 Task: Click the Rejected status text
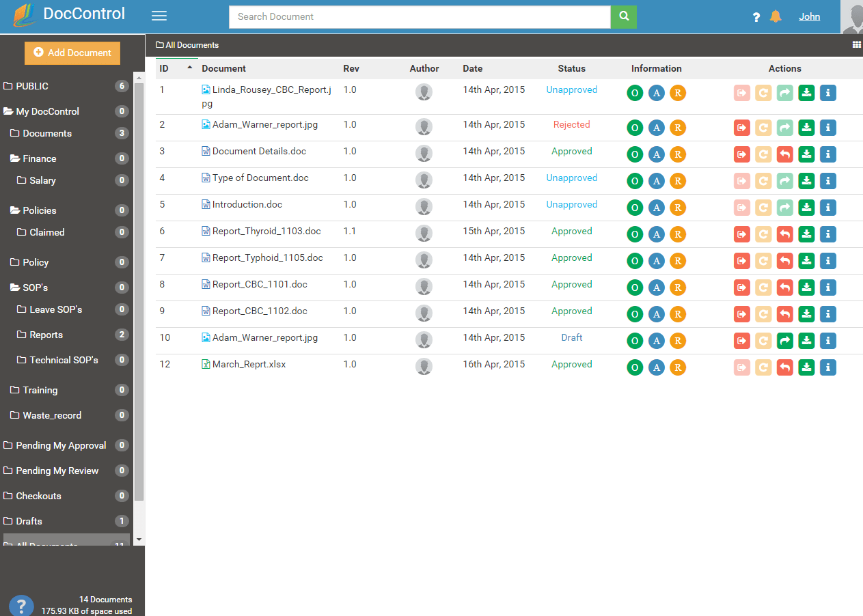(x=571, y=124)
